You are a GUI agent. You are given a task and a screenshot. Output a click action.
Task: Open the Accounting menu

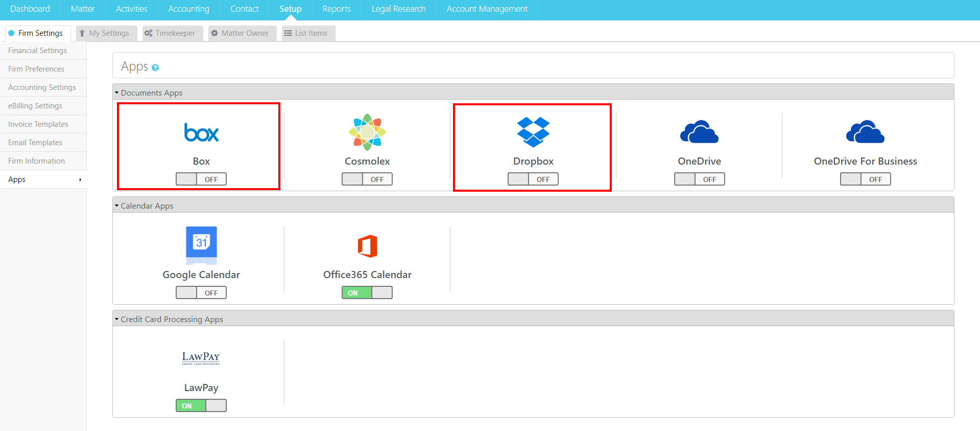tap(188, 9)
